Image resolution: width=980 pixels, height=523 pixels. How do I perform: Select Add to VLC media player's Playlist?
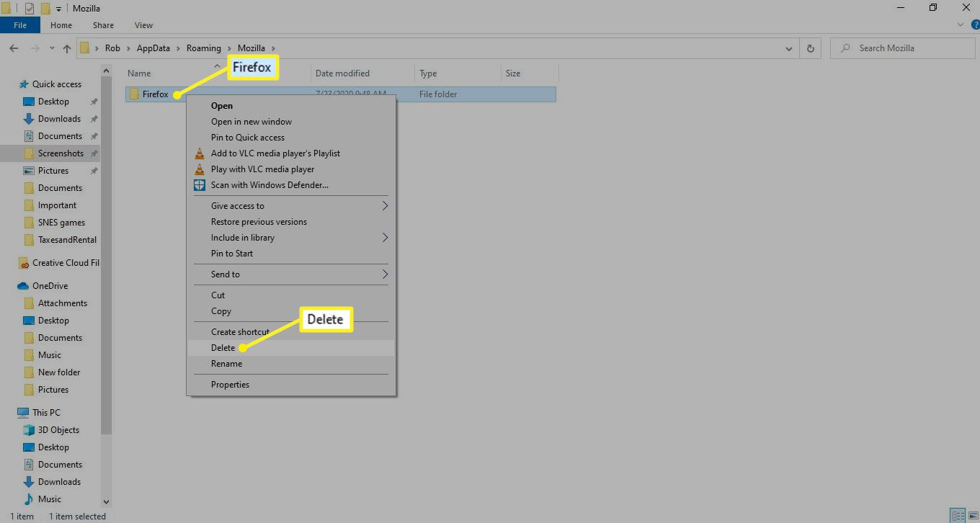coord(291,153)
